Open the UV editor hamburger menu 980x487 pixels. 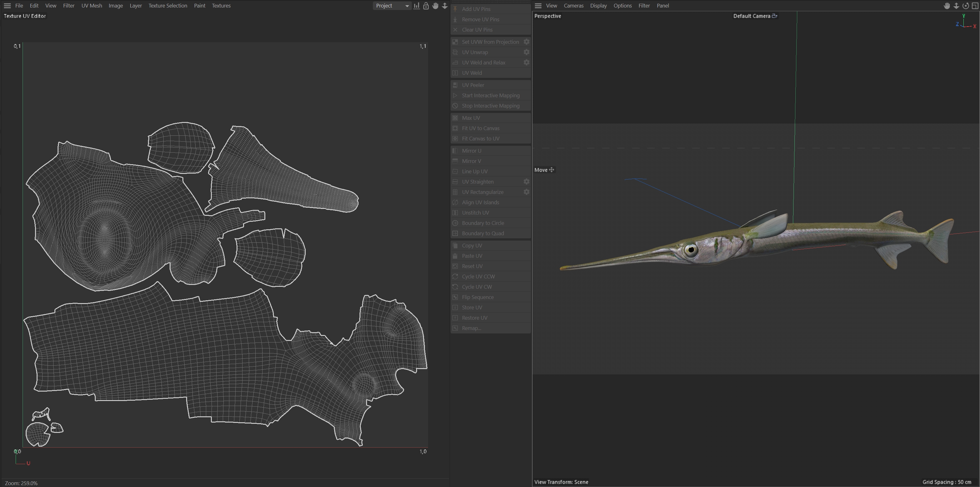(x=7, y=6)
